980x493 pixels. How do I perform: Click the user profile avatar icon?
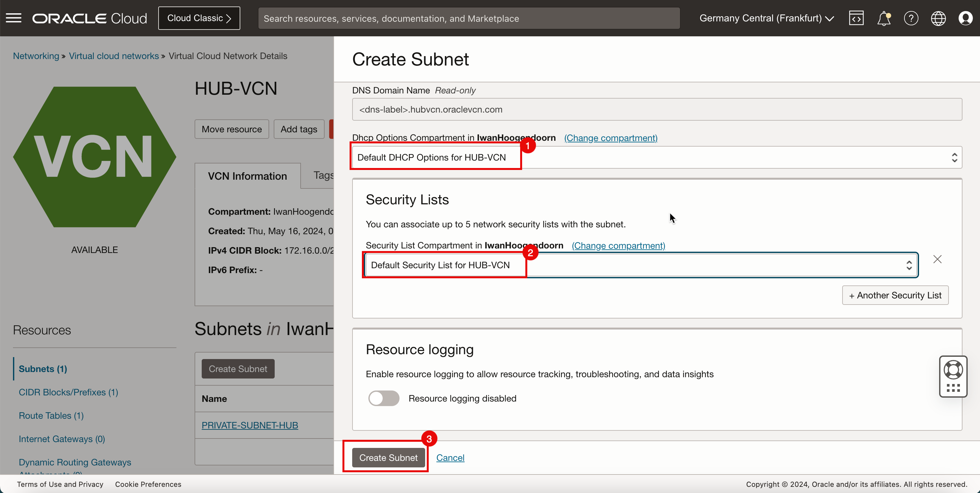965,18
